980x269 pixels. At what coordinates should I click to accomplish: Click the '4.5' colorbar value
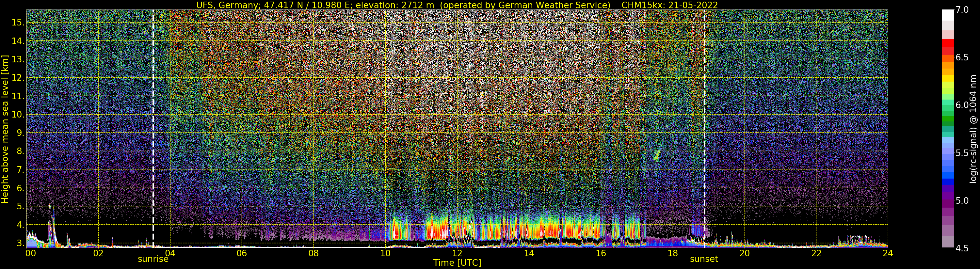pyautogui.click(x=962, y=248)
